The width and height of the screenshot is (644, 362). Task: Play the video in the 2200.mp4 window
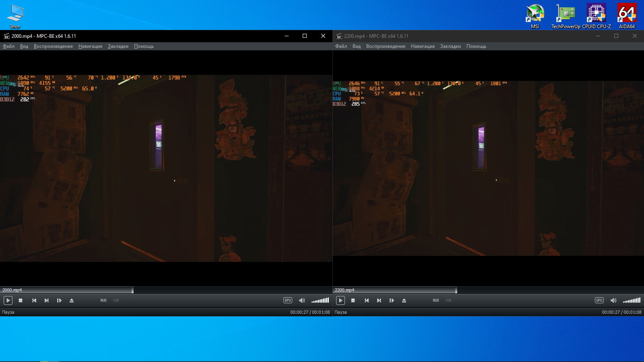click(x=340, y=300)
